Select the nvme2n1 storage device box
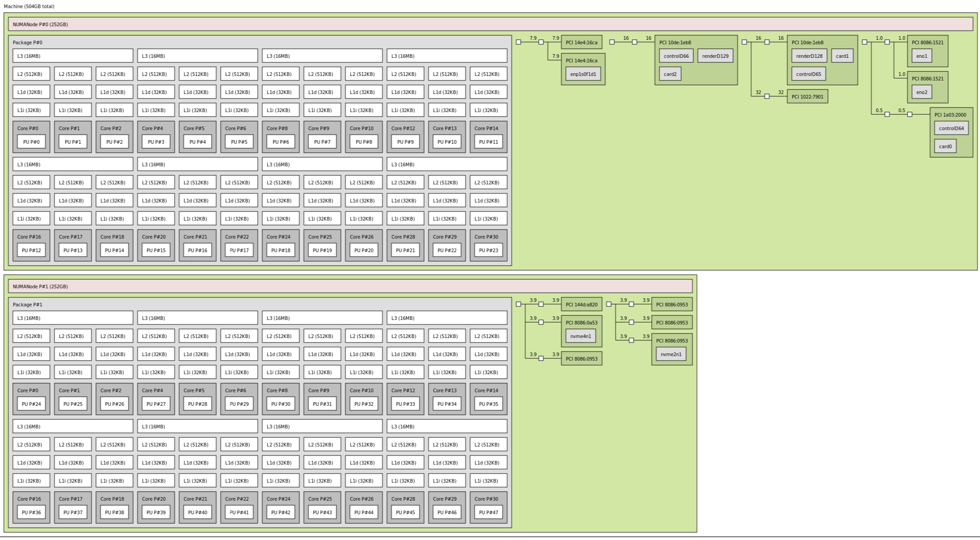The height and width of the screenshot is (540, 980). pyautogui.click(x=671, y=354)
